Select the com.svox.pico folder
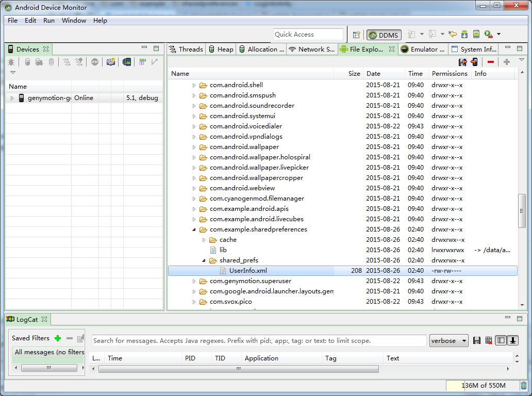The height and width of the screenshot is (396, 532). pos(231,302)
